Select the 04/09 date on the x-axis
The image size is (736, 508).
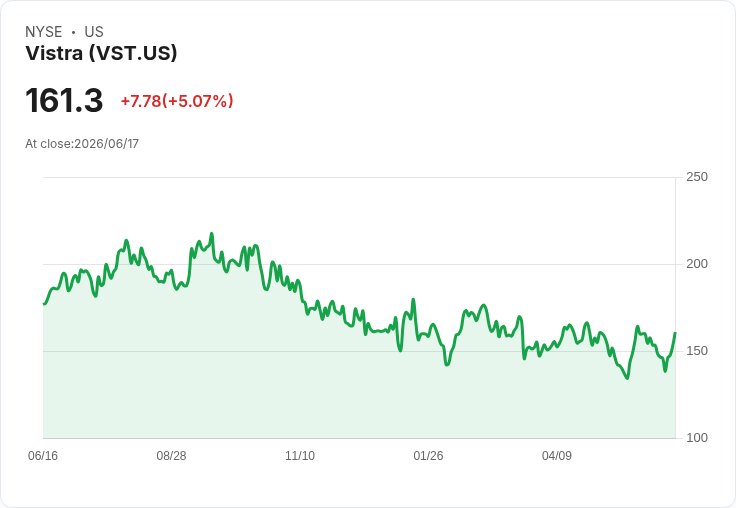(x=557, y=456)
